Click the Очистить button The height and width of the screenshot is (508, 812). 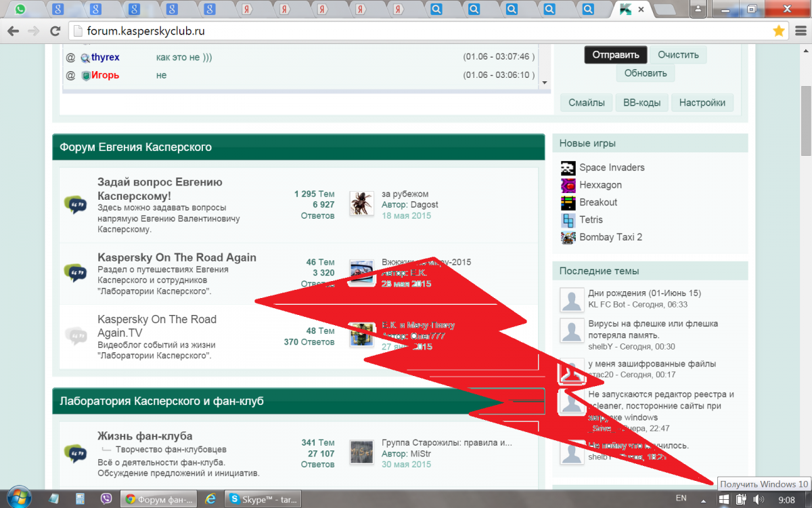[x=679, y=55]
